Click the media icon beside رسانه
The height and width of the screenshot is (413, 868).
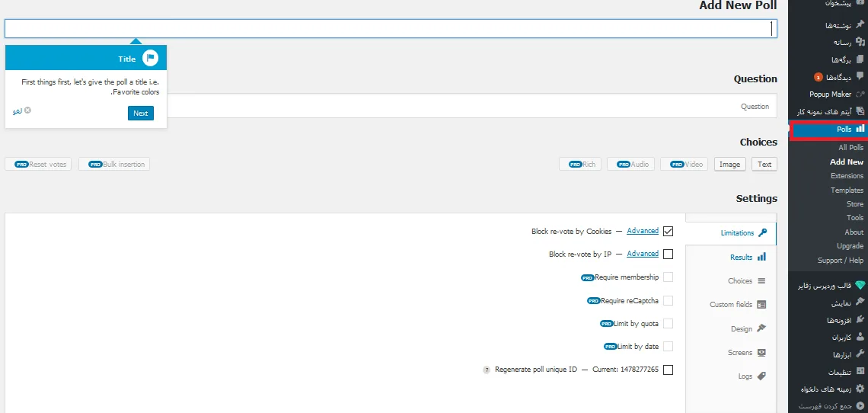[x=859, y=42]
